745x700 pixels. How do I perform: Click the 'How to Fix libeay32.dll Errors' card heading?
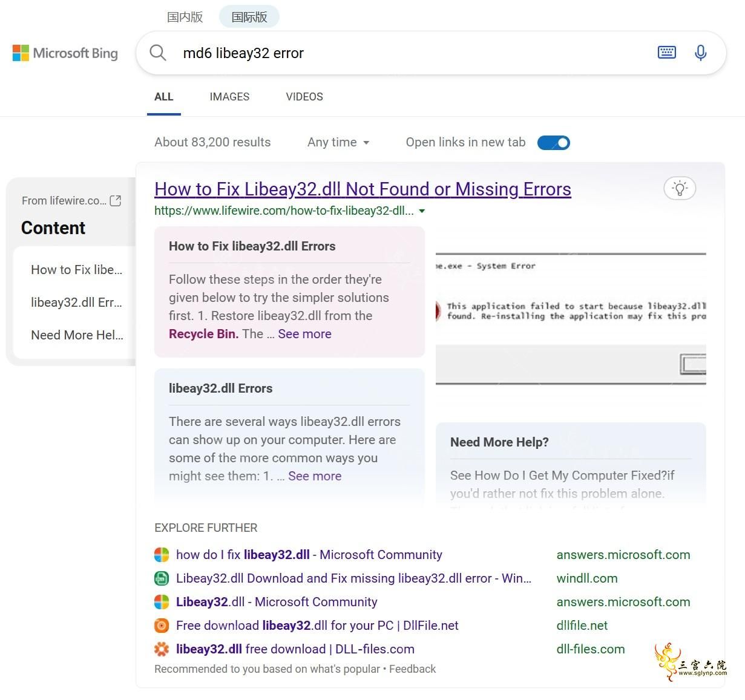252,246
